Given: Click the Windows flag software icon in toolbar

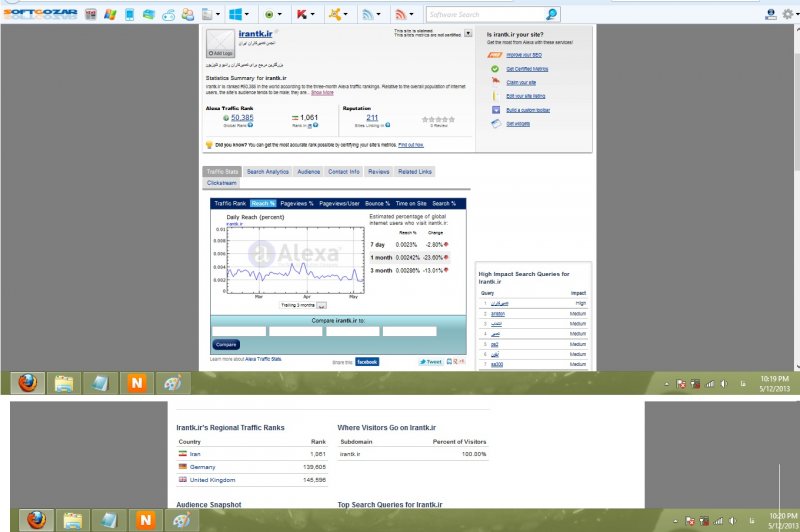Looking at the screenshot, I should [110, 14].
